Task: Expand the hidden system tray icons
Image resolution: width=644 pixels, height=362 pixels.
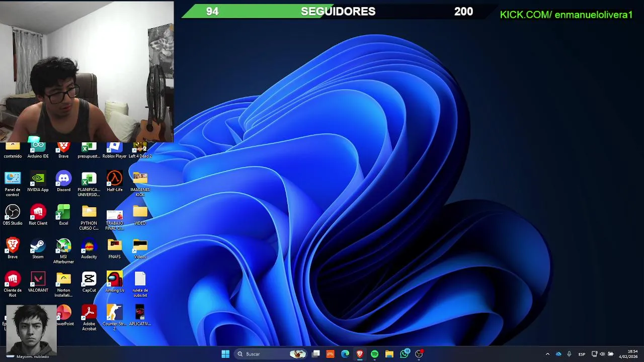Action: pyautogui.click(x=547, y=354)
